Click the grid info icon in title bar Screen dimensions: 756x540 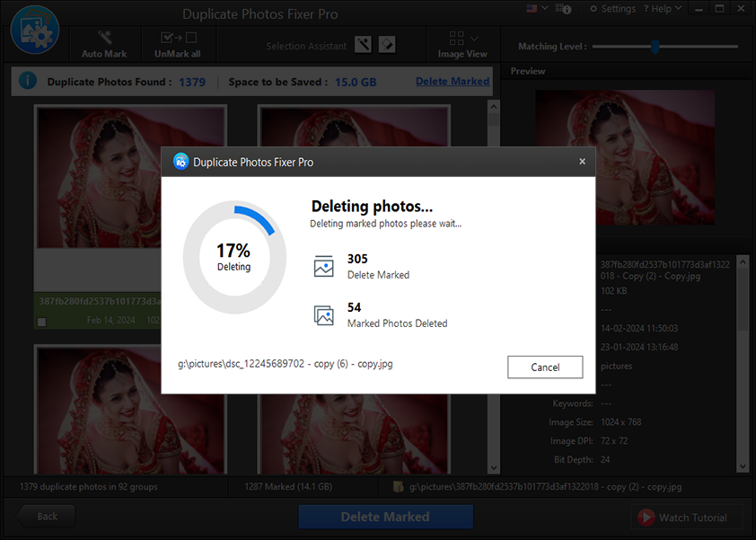click(563, 9)
